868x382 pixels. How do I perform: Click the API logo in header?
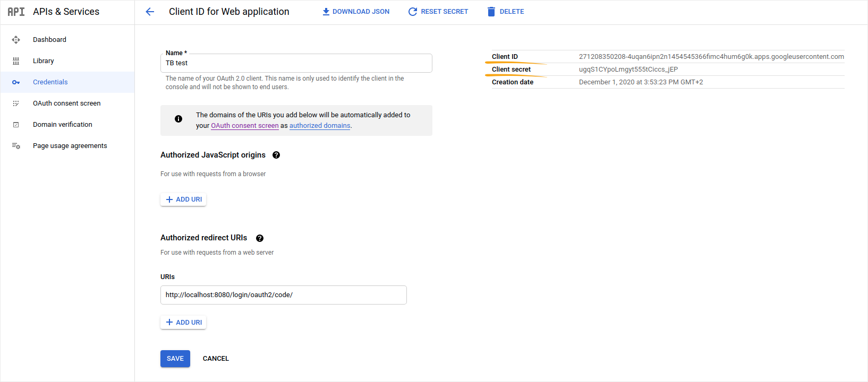coord(16,12)
